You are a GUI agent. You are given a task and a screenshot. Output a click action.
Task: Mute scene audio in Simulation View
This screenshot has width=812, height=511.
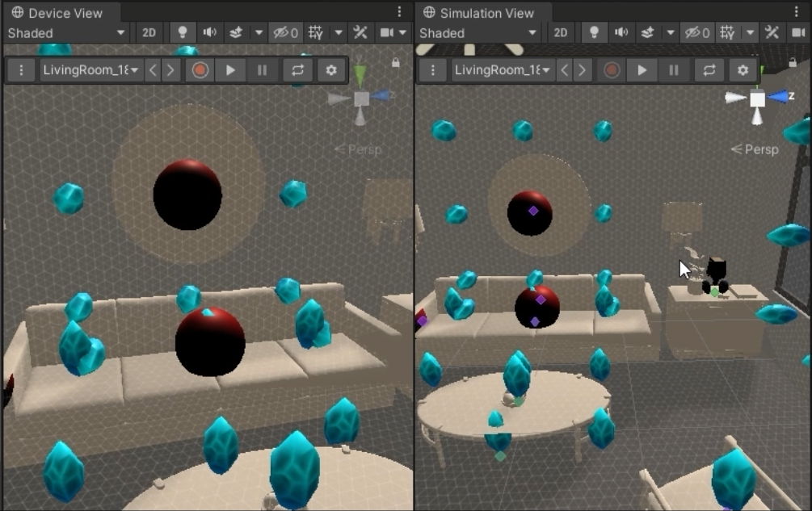[x=621, y=33]
